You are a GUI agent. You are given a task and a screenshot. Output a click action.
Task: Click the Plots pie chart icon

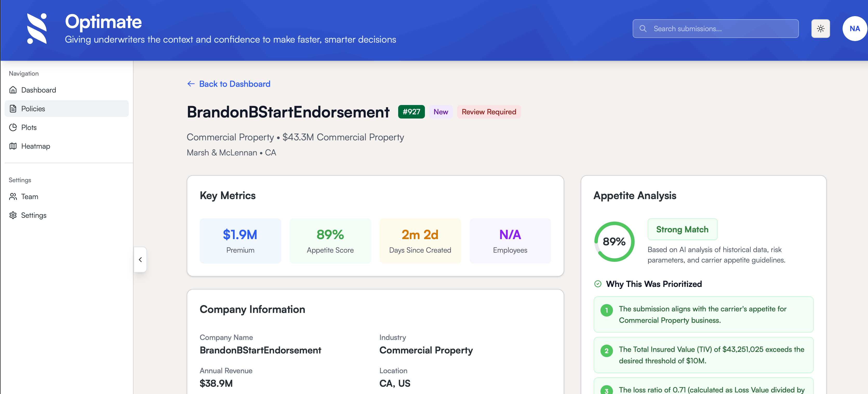(13, 127)
